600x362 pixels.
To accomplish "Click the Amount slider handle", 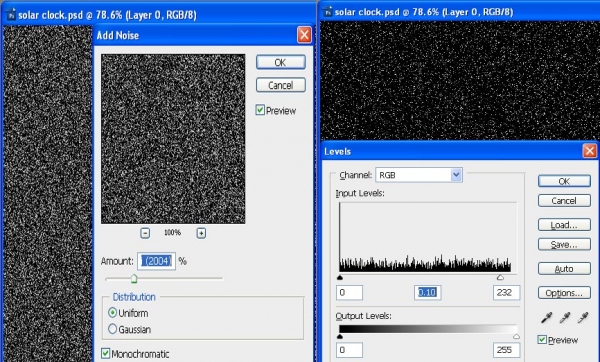I will [x=134, y=278].
